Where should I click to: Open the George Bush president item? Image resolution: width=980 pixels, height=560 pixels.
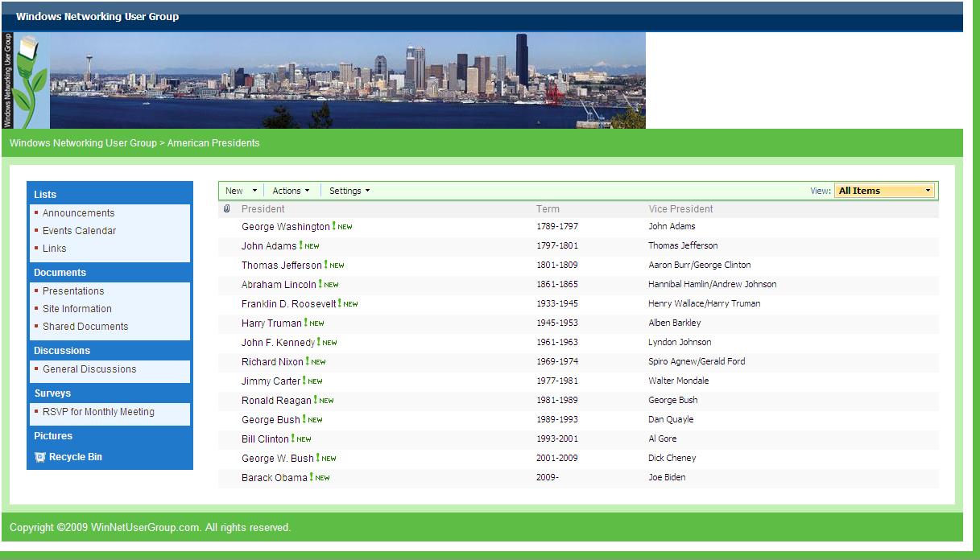coord(271,420)
